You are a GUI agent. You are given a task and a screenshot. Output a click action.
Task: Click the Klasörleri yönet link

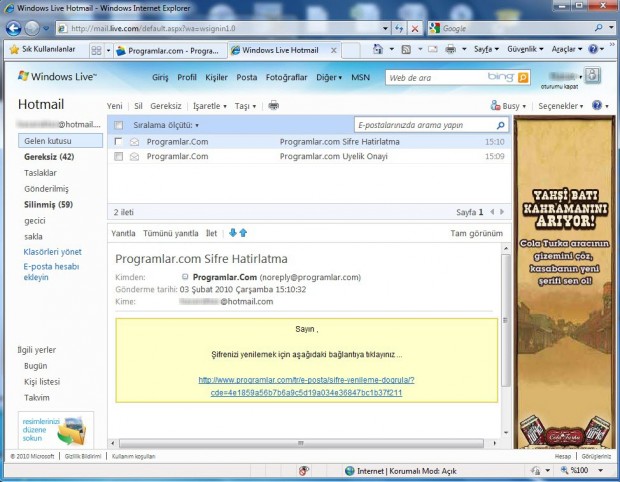coord(52,252)
